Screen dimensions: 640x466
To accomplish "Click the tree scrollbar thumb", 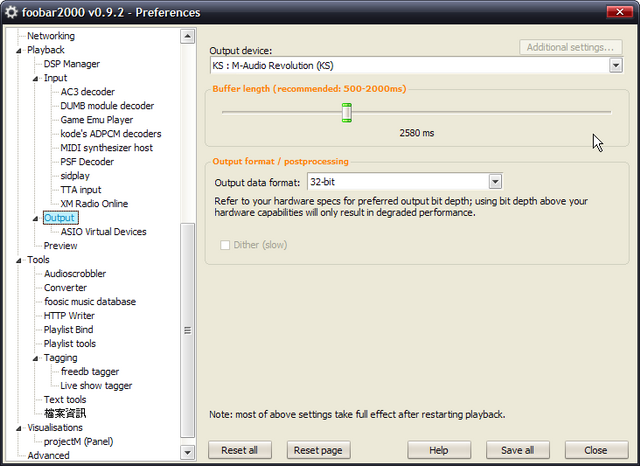I will [x=187, y=331].
